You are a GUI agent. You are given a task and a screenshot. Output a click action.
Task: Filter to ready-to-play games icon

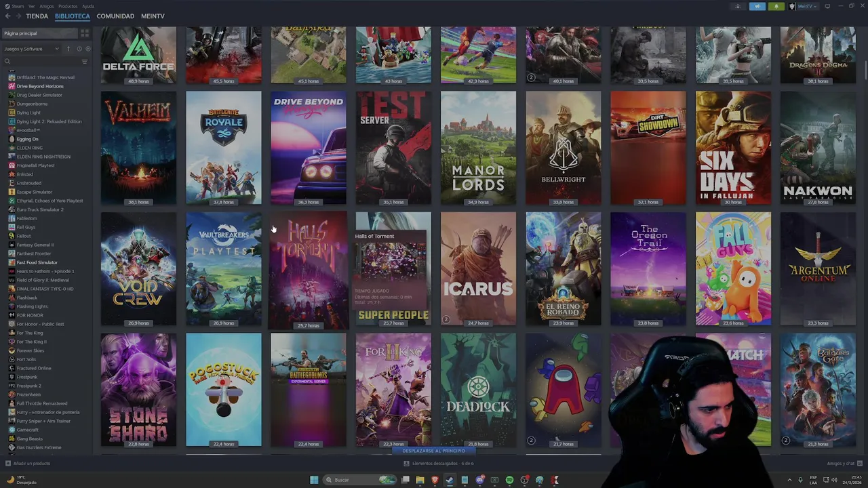coord(87,49)
